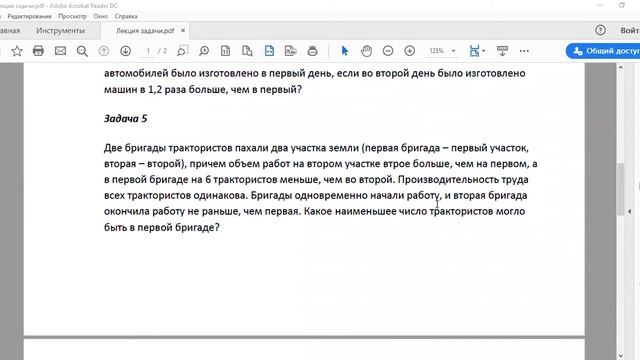
Task: Click the stamp tool icon
Action: 312,51
